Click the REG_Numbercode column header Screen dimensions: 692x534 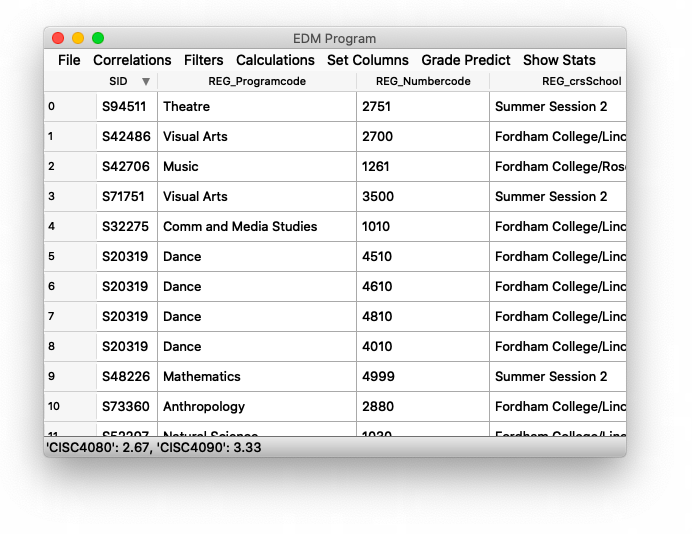tap(422, 81)
